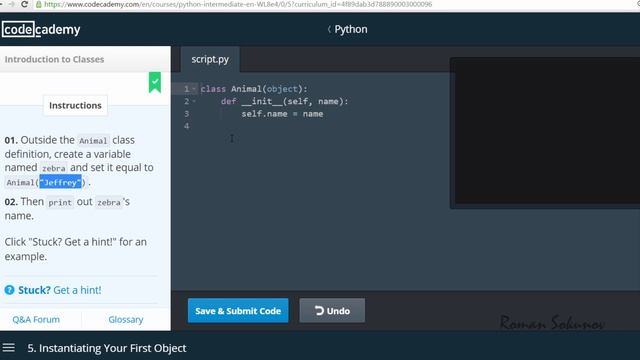The image size is (640, 360).
Task: Click the browser address bar URL
Action: 238,4
